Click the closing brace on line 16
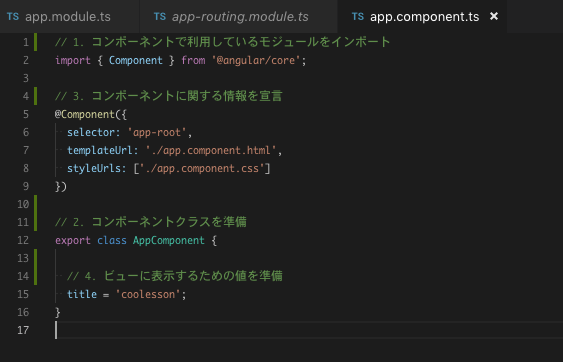Screen dimensions: 563x362 tap(58, 312)
